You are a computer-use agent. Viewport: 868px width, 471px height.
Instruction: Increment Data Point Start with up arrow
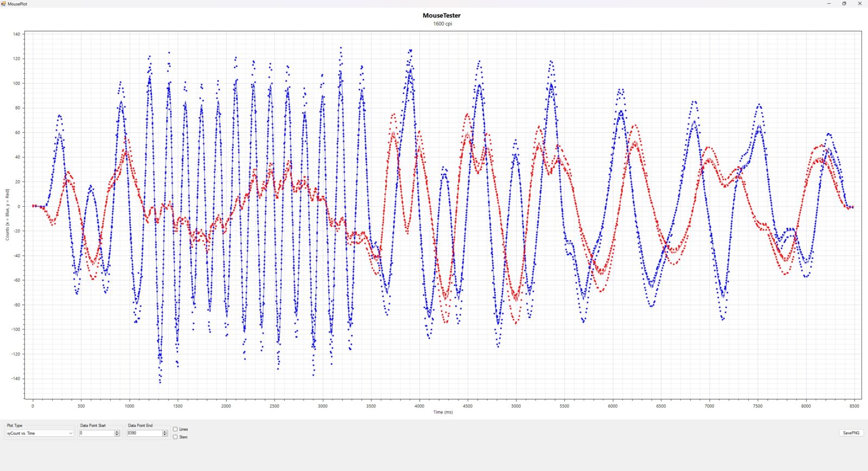click(x=117, y=432)
